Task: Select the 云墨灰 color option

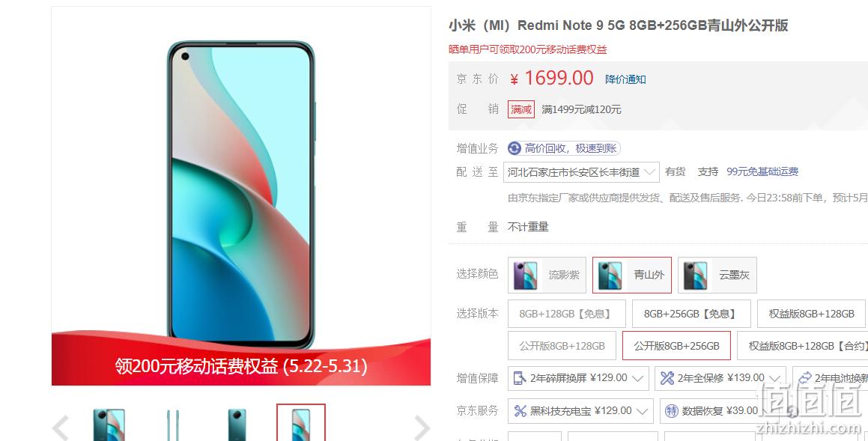Action: point(717,275)
